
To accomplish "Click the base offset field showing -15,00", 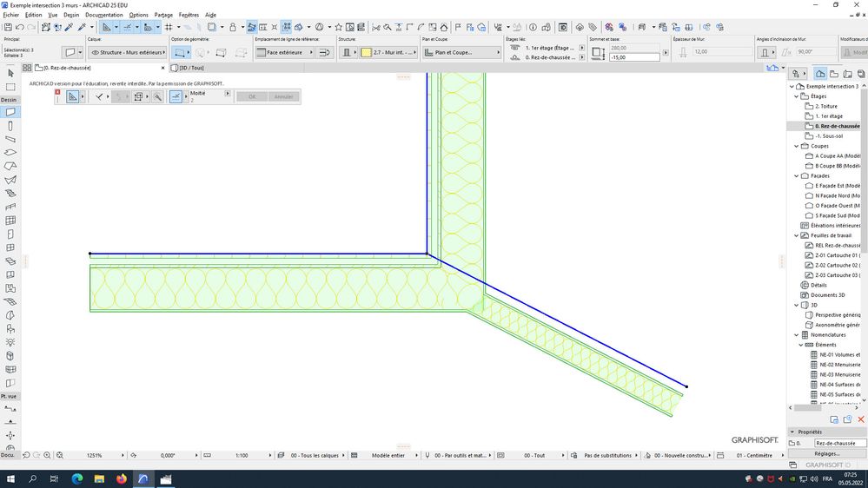I will point(635,57).
